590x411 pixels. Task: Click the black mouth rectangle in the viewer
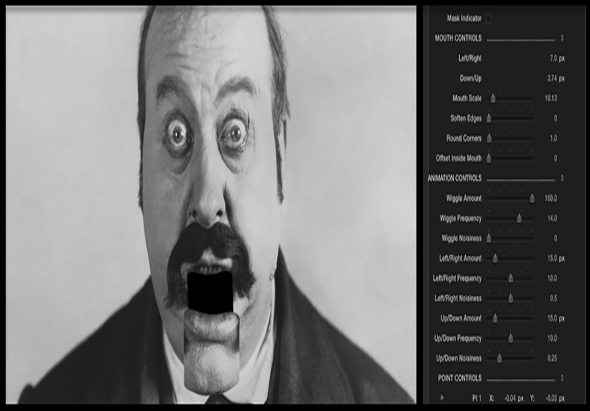[x=210, y=292]
